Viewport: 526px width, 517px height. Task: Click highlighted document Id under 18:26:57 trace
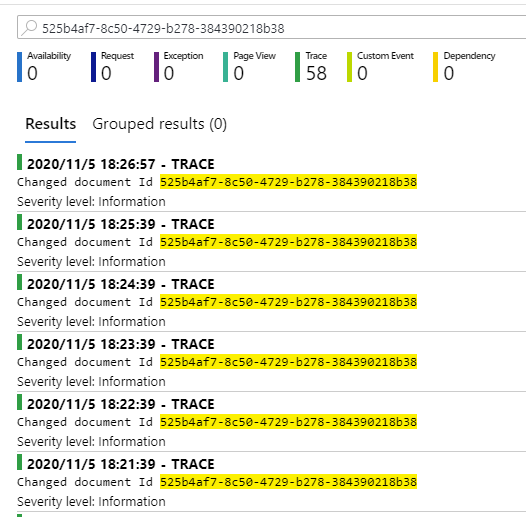point(288,182)
